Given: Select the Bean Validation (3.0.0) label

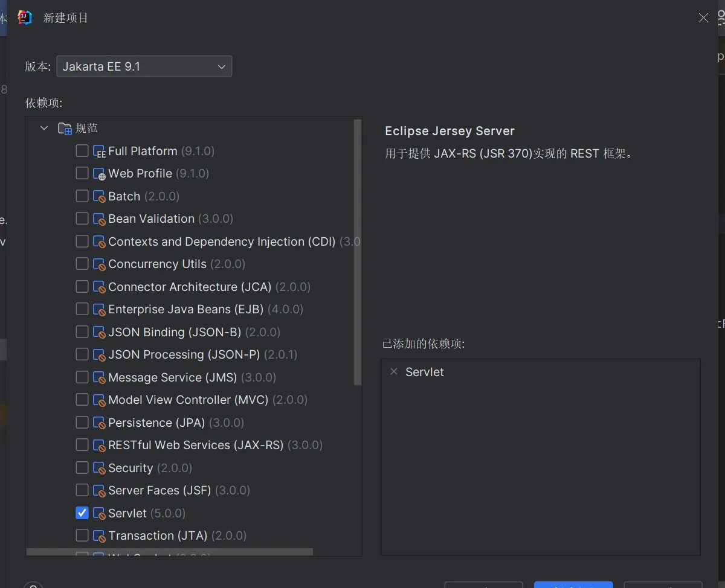Looking at the screenshot, I should [x=171, y=219].
